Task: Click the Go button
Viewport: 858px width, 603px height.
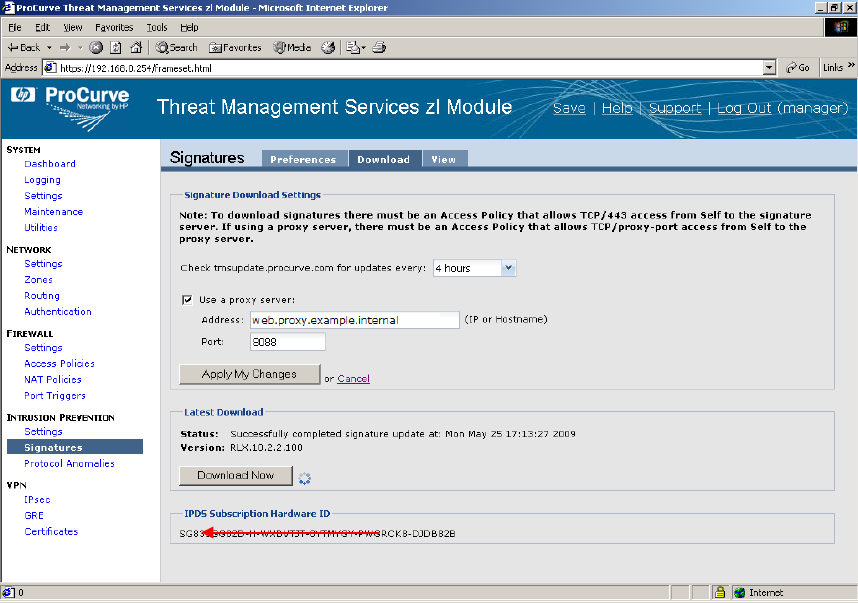Action: 798,68
